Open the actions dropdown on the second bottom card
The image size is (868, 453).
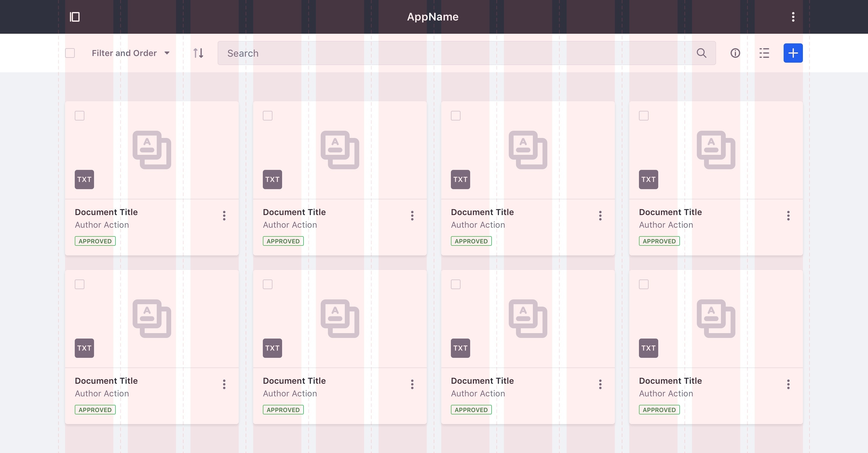coord(412,384)
